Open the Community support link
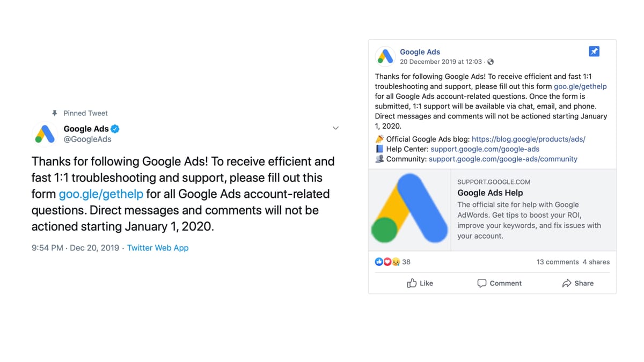 pos(503,159)
